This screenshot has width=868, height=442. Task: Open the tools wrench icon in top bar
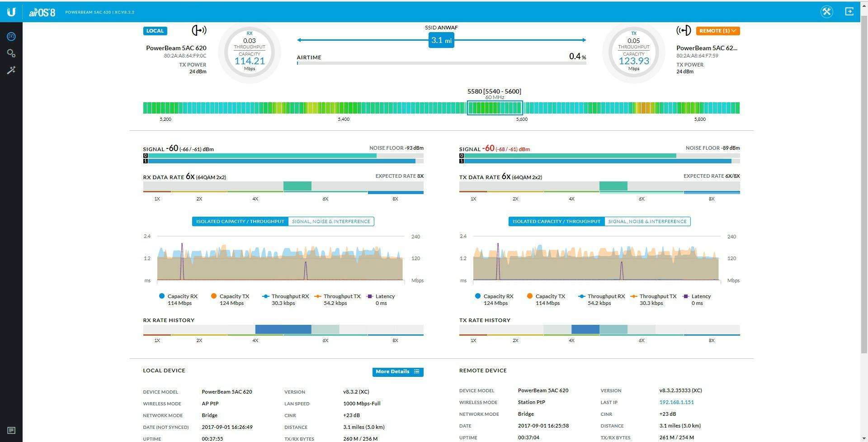pyautogui.click(x=827, y=12)
